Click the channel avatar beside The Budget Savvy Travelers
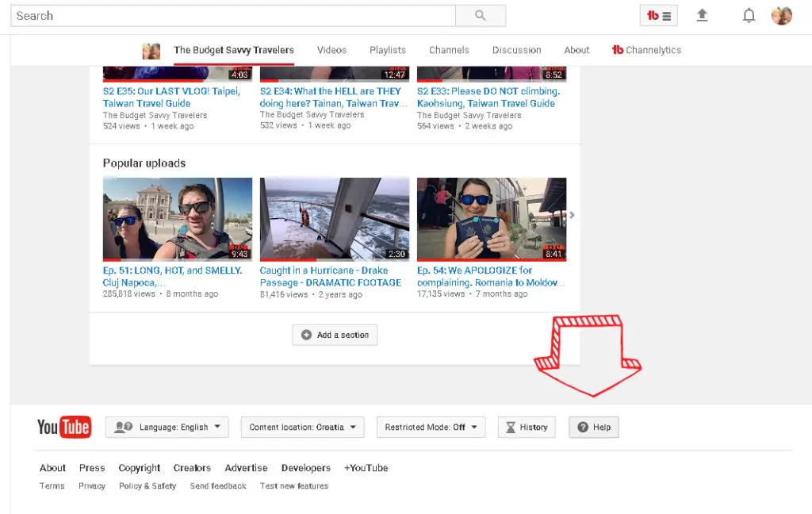This screenshot has height=514, width=812. point(151,51)
